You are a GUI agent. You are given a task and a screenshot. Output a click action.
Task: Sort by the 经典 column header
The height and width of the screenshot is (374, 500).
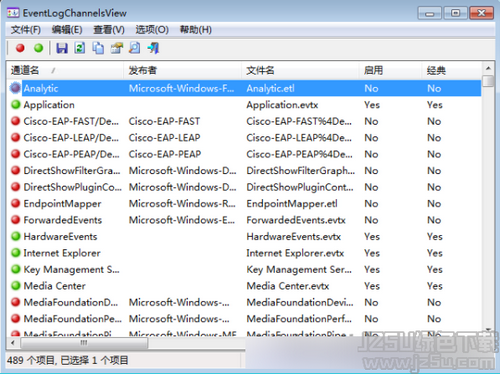click(x=451, y=70)
